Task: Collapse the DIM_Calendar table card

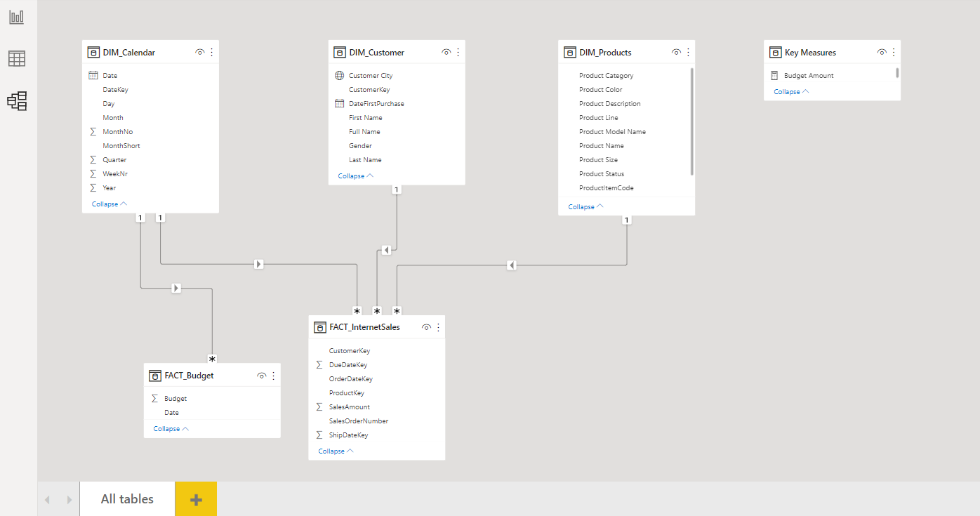Action: [110, 204]
